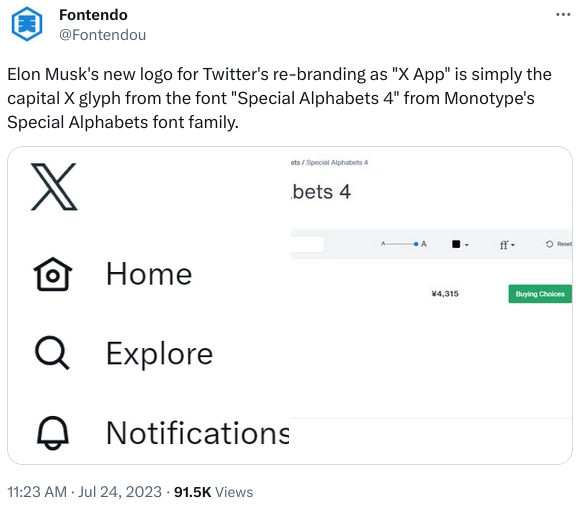The height and width of the screenshot is (505, 579).
Task: Click the green Buying Choices button
Action: (540, 294)
